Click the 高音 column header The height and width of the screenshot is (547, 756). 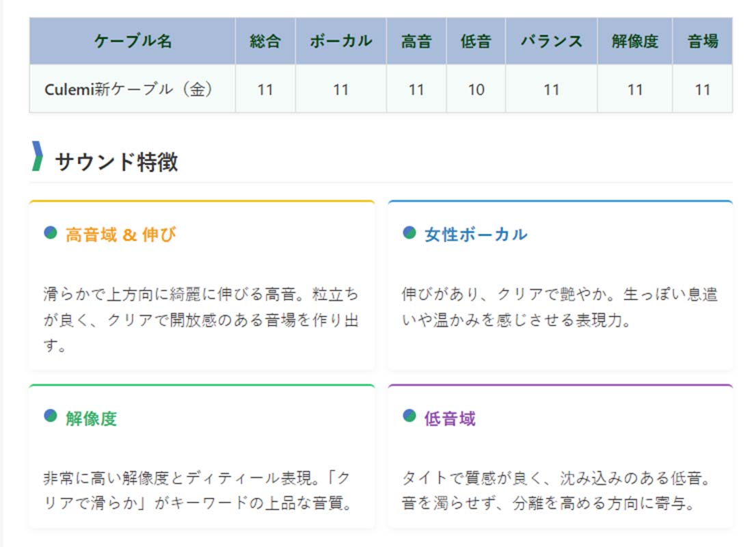click(x=416, y=41)
